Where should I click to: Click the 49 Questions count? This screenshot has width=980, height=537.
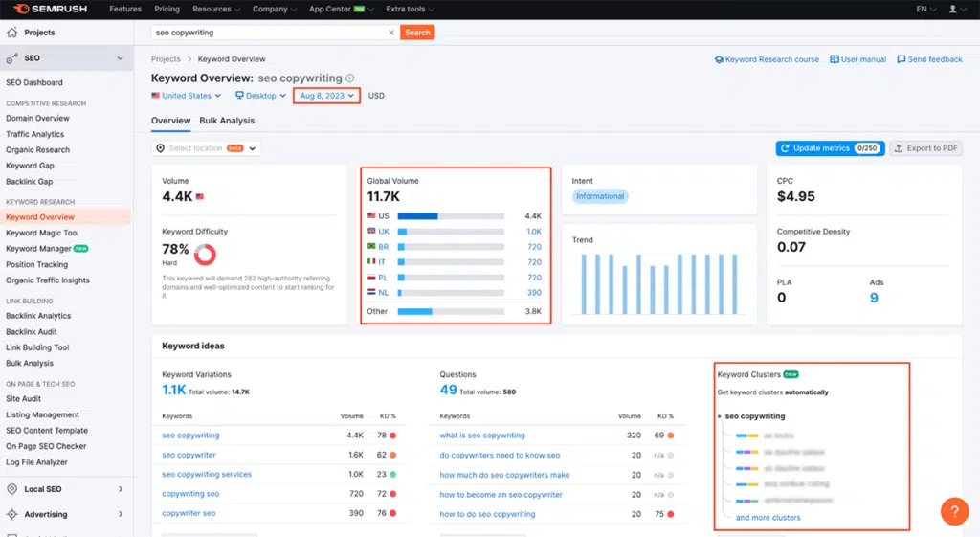tap(448, 391)
